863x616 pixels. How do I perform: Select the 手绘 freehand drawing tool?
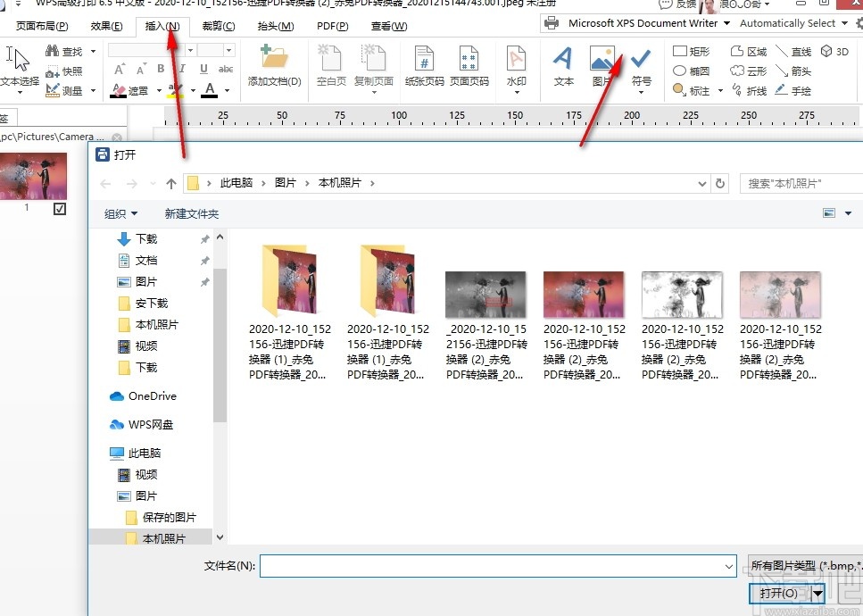coord(801,90)
